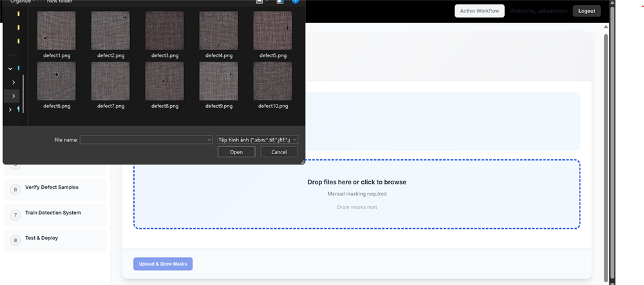This screenshot has height=285, width=644.
Task: Expand the highlighted row in navigation tree
Action: [14, 96]
